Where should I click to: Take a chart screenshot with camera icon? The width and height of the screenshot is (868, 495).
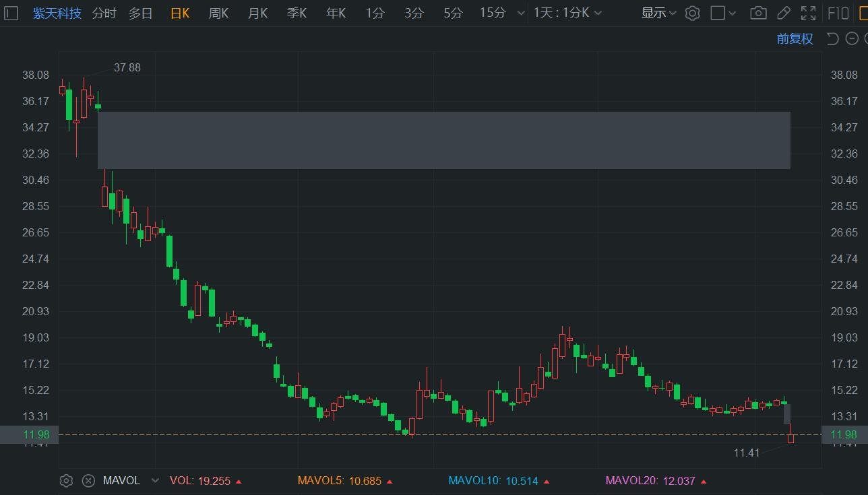click(x=758, y=13)
